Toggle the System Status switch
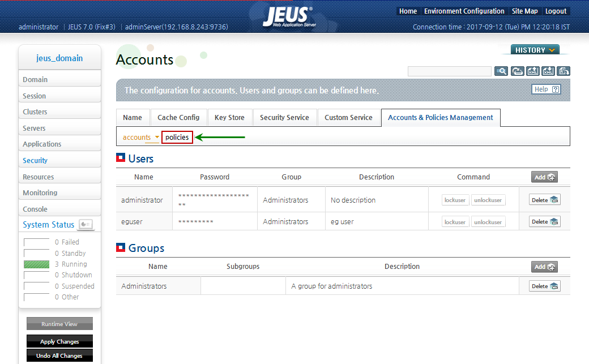589x364 pixels. [86, 224]
